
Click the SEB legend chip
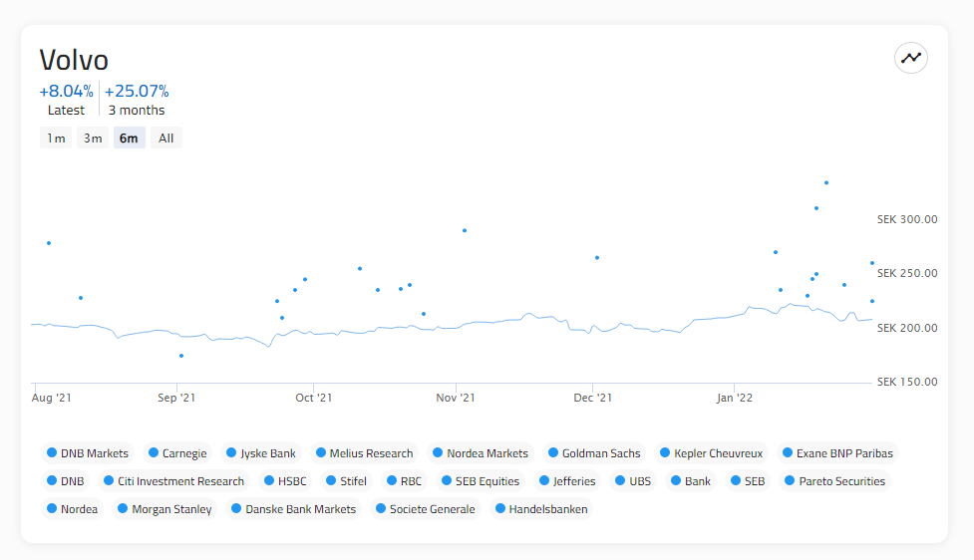tap(748, 481)
